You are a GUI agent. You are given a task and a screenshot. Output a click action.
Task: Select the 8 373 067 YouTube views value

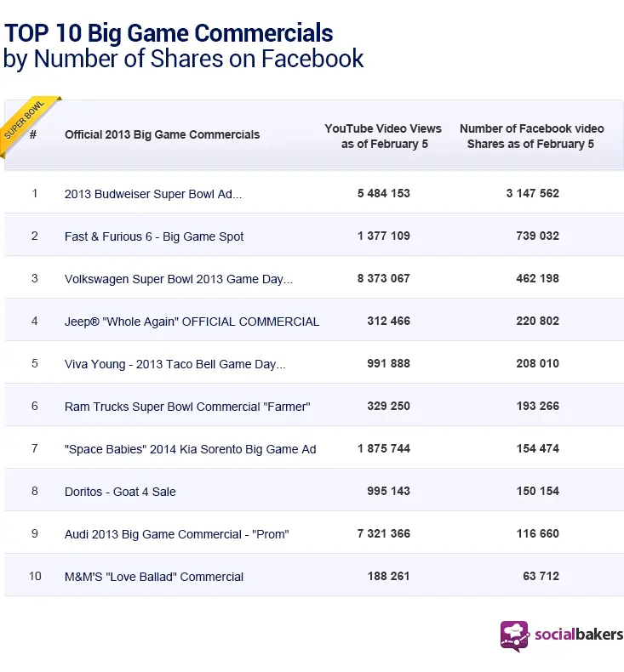pyautogui.click(x=383, y=279)
